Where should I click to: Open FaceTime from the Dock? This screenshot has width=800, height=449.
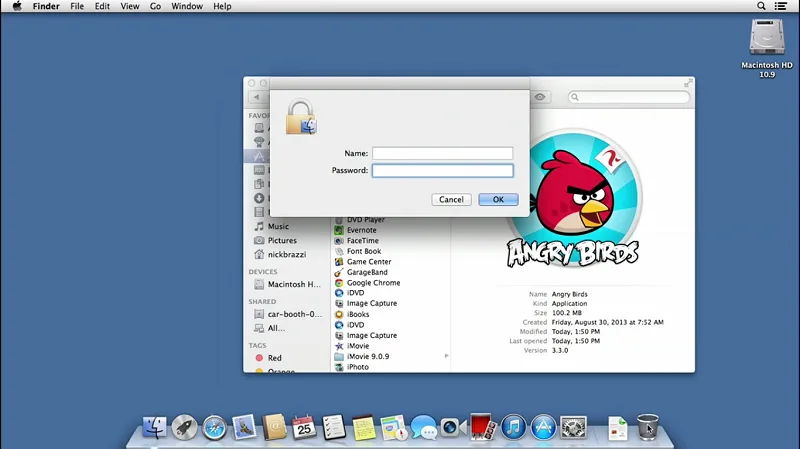click(x=454, y=428)
